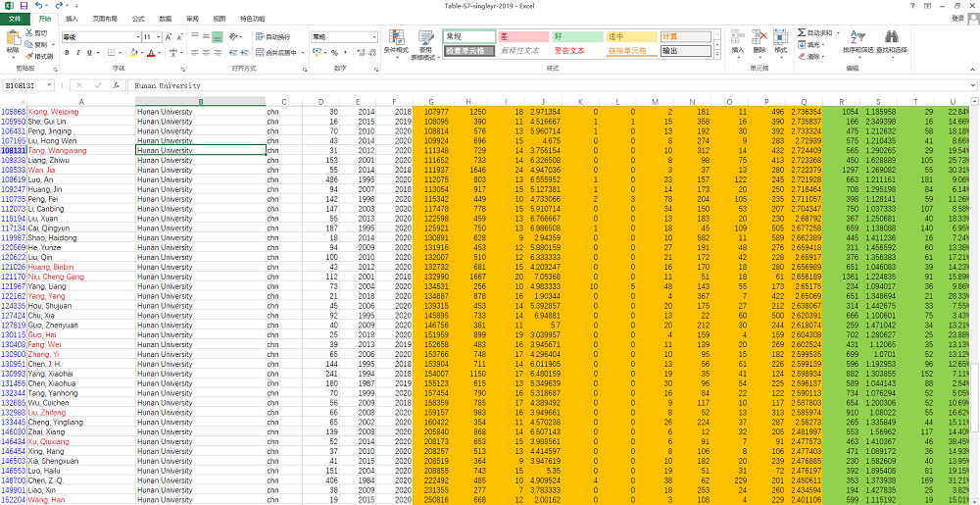Switch to the 公式 (Formulas) tab

point(137,19)
